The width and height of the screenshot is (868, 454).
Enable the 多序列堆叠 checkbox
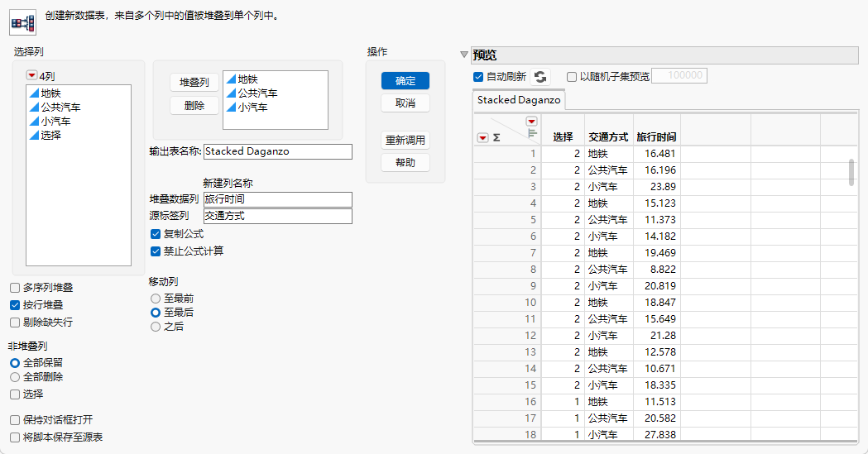click(15, 288)
